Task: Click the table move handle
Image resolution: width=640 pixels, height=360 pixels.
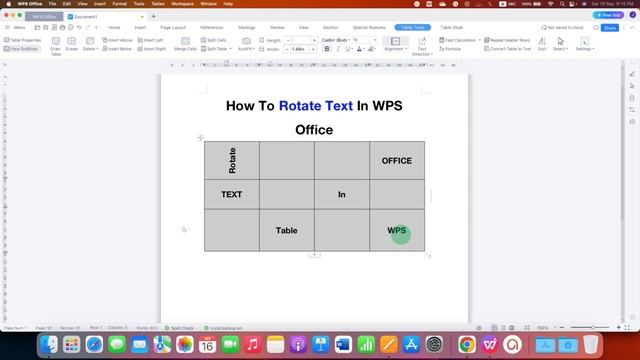Action: pyautogui.click(x=200, y=138)
